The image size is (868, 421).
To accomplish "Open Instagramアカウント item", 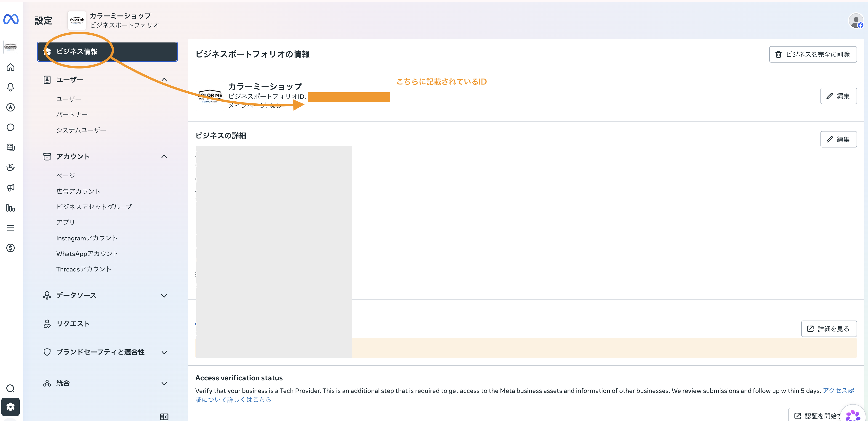I will (x=87, y=238).
